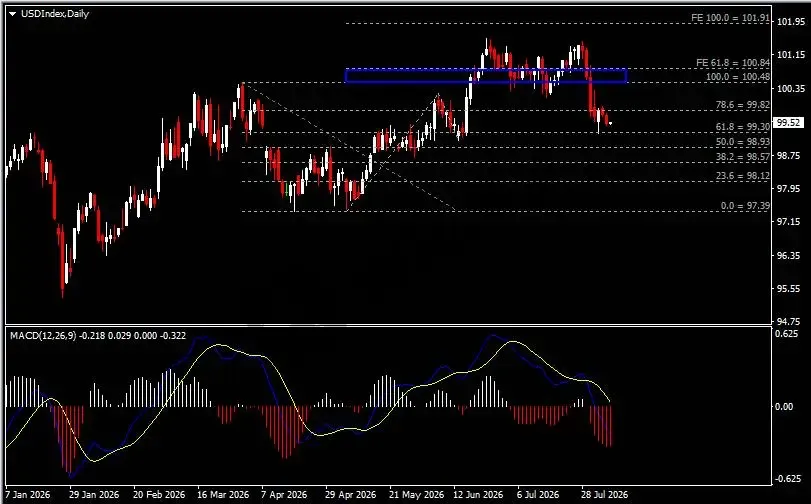Screen dimensions: 811x504
Task: Click the FE 61.8 = 100.84 level label
Action: [733, 63]
